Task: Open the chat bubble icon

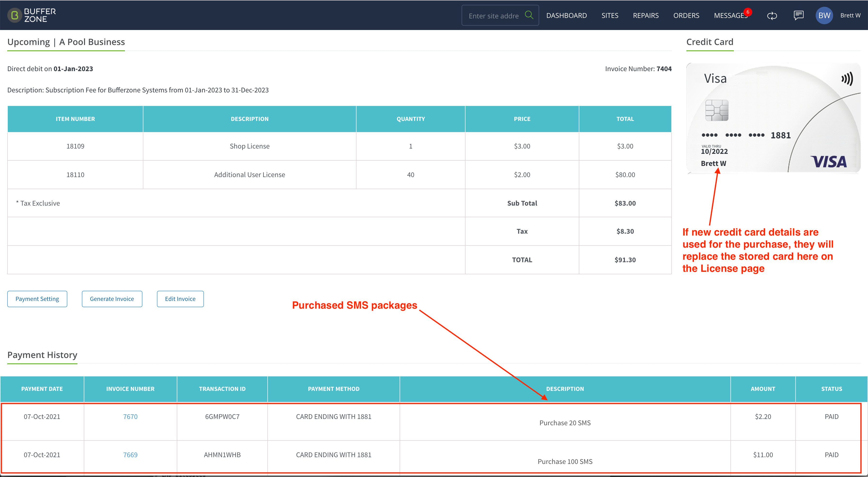Action: (x=798, y=15)
